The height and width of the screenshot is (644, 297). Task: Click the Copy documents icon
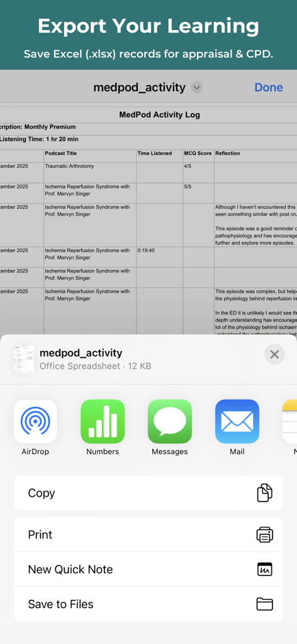tap(264, 493)
